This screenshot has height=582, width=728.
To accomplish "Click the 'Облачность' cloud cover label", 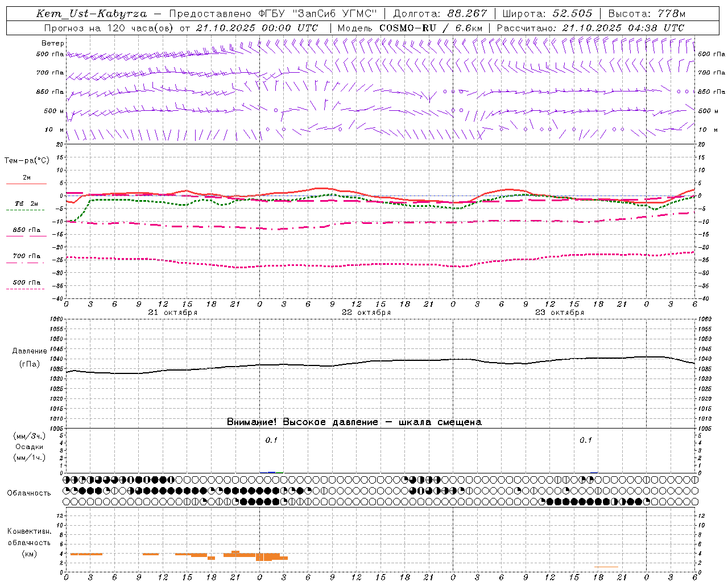I will (x=29, y=493).
